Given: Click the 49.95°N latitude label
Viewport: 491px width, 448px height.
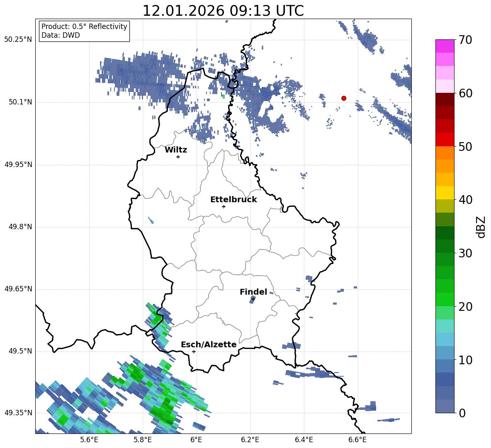Looking at the screenshot, I should point(18,165).
